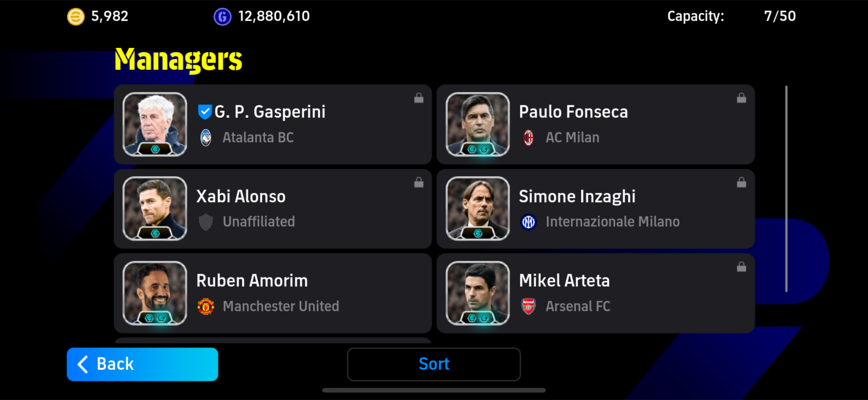Click the Manchester United club crest
Viewport: 868px width, 400px height.
point(206,306)
